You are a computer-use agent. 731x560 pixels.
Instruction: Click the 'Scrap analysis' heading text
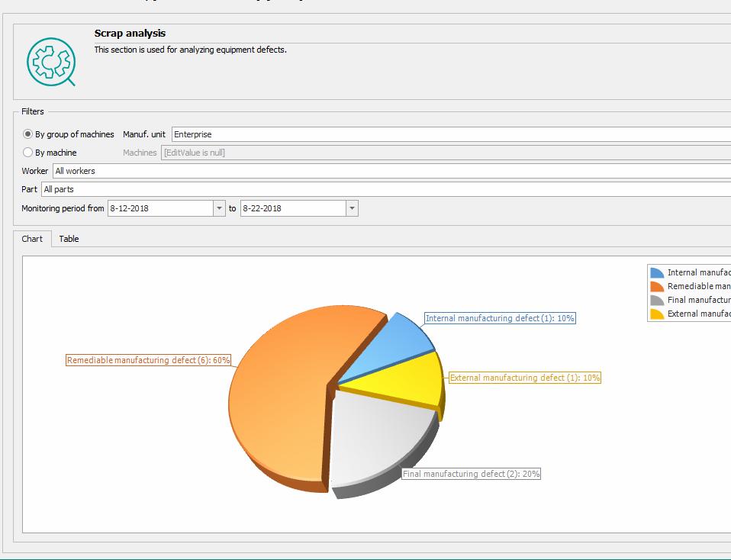pos(130,33)
